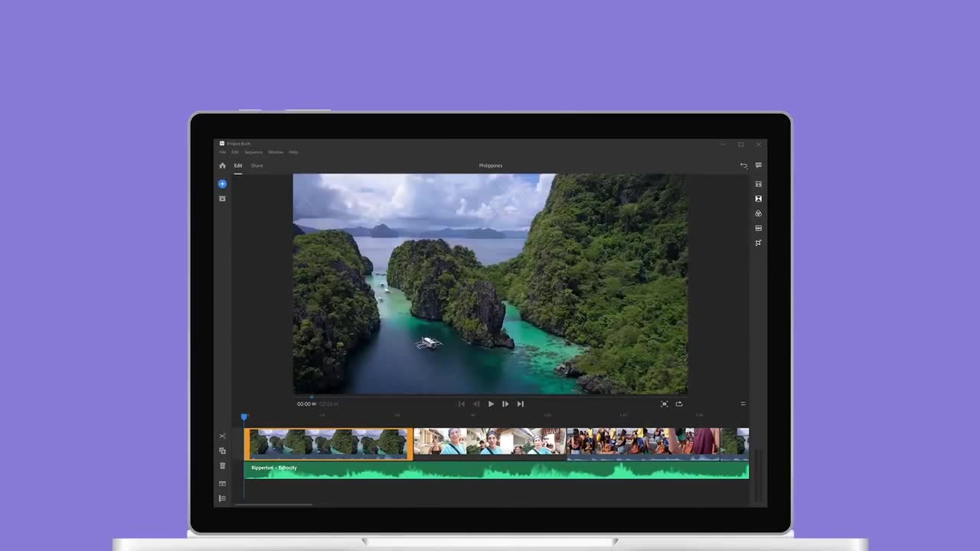The image size is (980, 551).
Task: Open the Transitions panel icon
Action: (x=758, y=199)
